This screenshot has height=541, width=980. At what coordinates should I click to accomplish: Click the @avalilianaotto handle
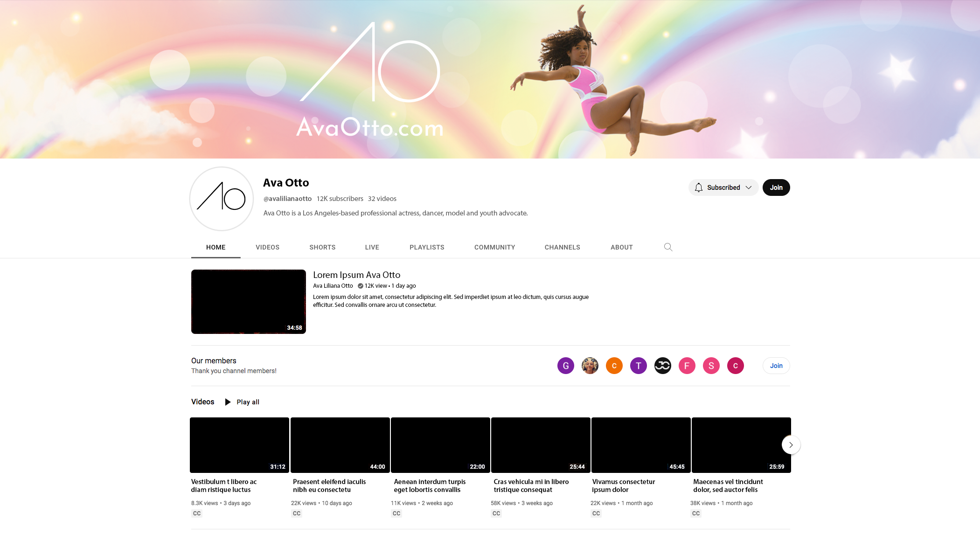point(287,199)
